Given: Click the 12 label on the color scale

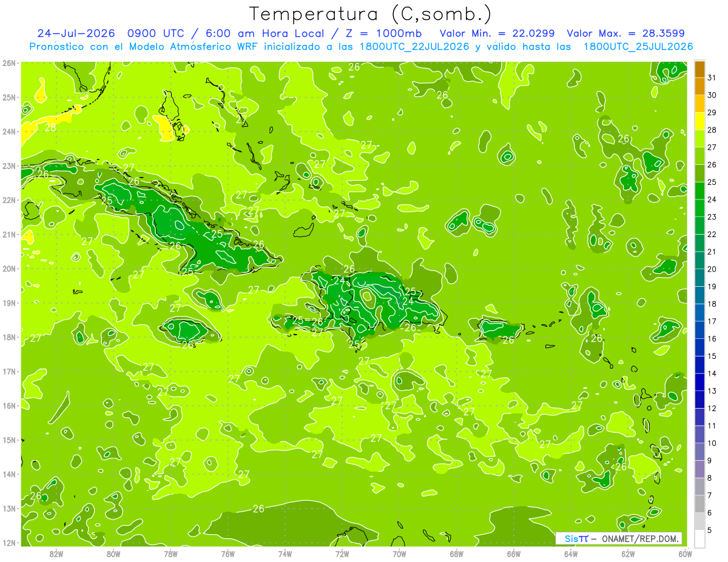Looking at the screenshot, I should coord(712,408).
